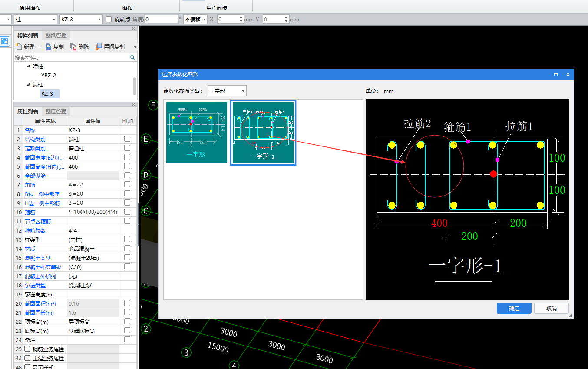The height and width of the screenshot is (369, 588).
Task: Check 附加 box for 角筋 row
Action: pos(127,185)
